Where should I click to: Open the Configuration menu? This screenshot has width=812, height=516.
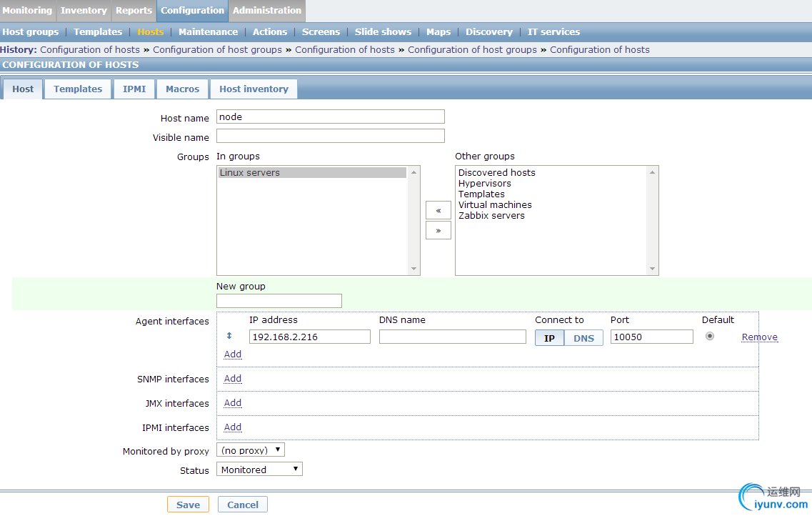coord(192,10)
